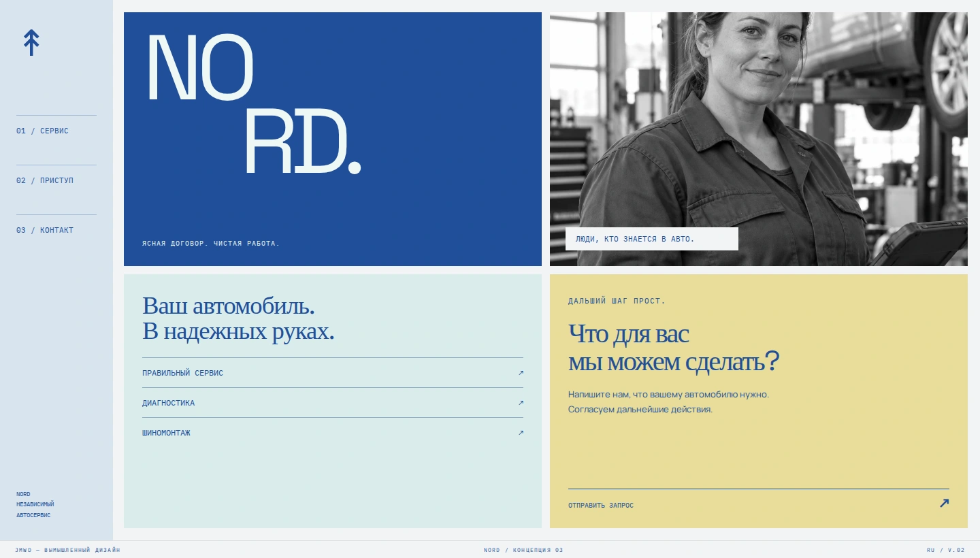Viewport: 980px width, 558px height.
Task: Click tagline ЯСНАЯ ДОГОВОР. ЧИСТАЯ РАБОТА.
Action: (211, 243)
